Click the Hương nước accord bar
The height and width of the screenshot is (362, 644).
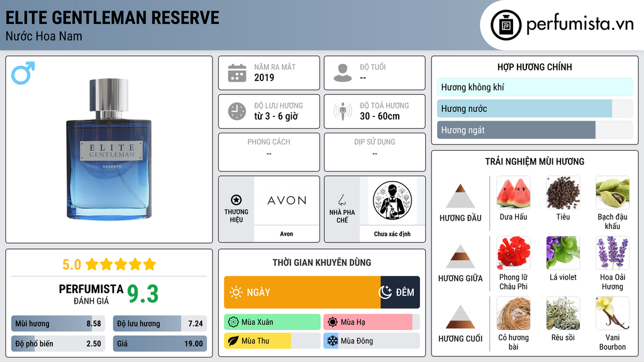tap(535, 109)
